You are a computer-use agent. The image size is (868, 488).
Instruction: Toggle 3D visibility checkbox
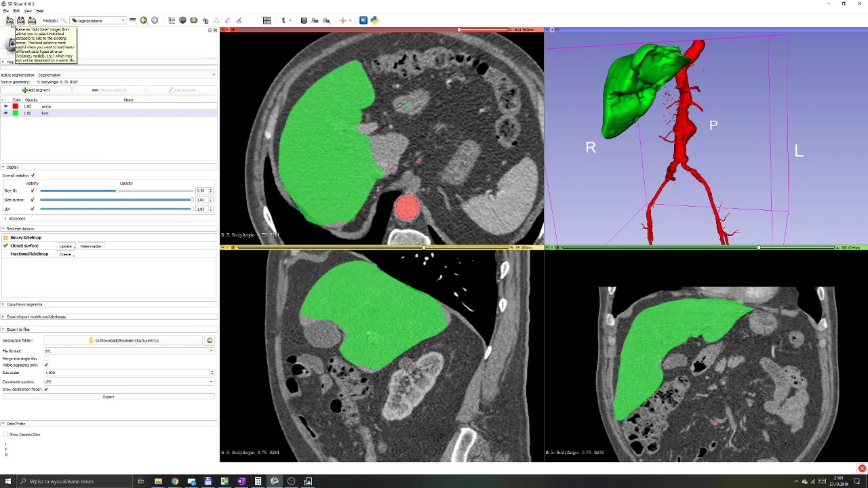33,209
